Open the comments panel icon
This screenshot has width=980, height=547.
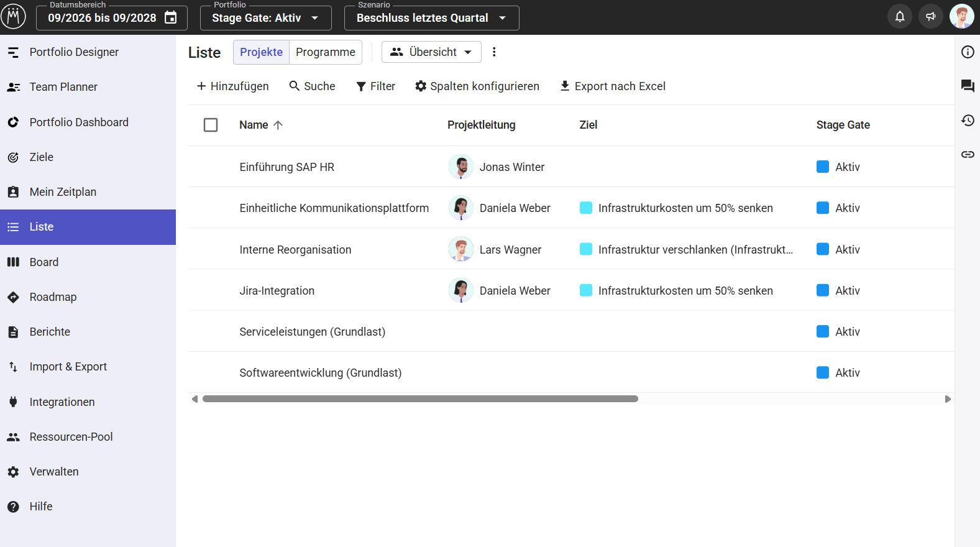[x=968, y=86]
